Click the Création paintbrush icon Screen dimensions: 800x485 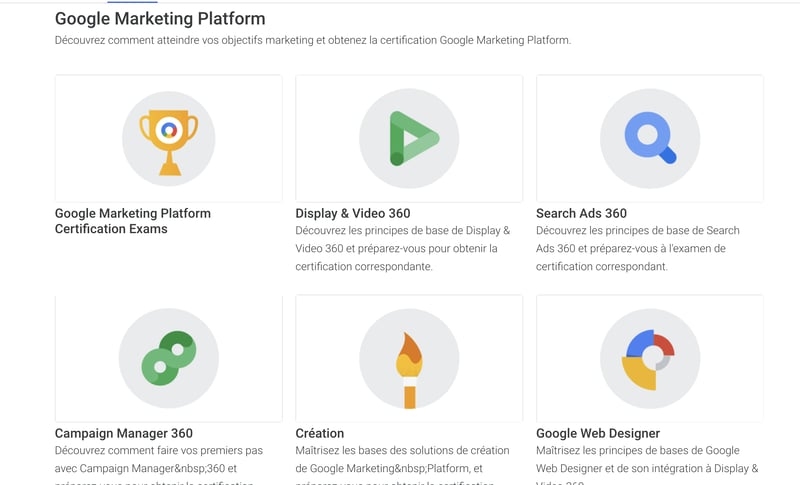coord(409,359)
